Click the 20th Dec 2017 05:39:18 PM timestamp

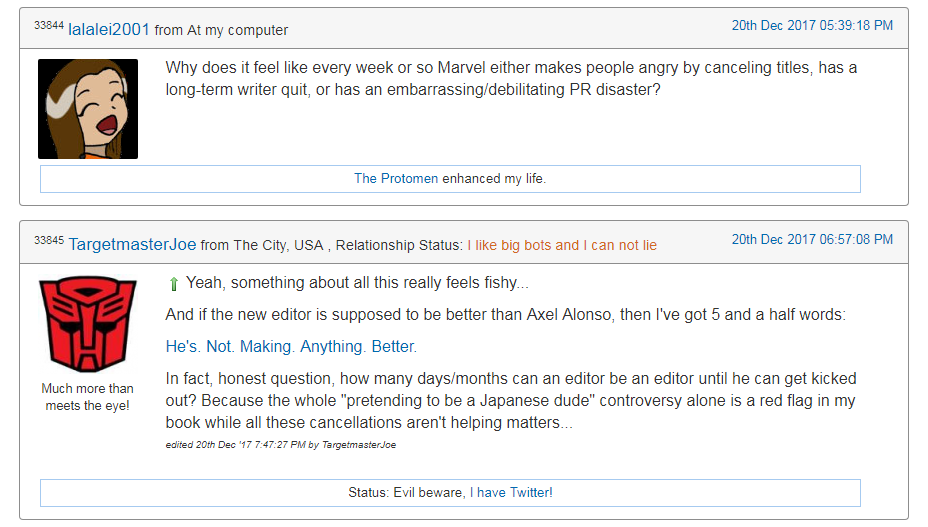tap(812, 25)
